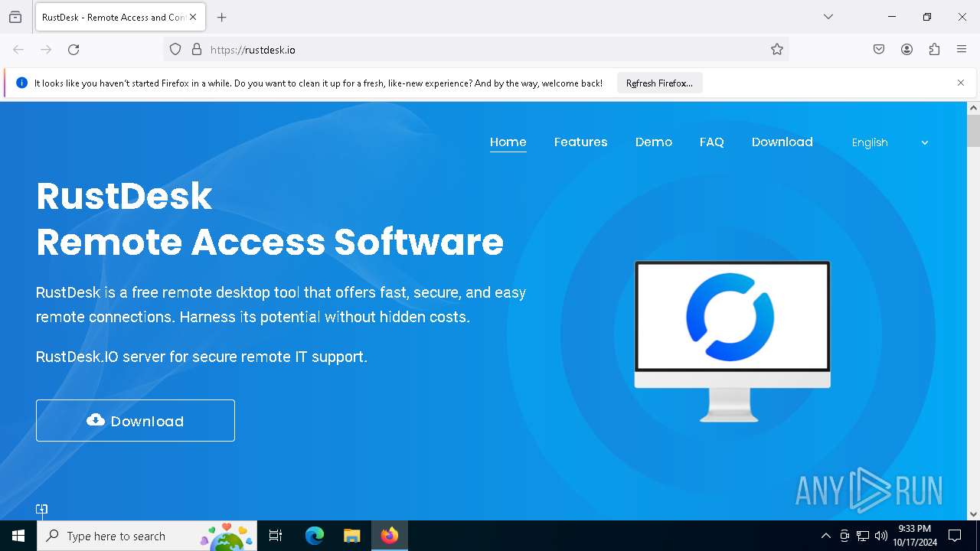Open network status tray icon

click(863, 536)
